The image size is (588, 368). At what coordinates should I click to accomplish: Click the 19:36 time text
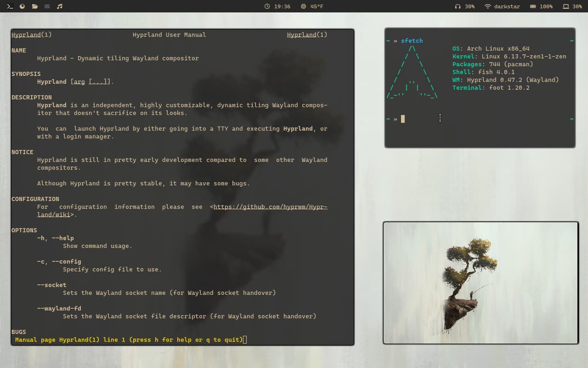[x=282, y=6]
